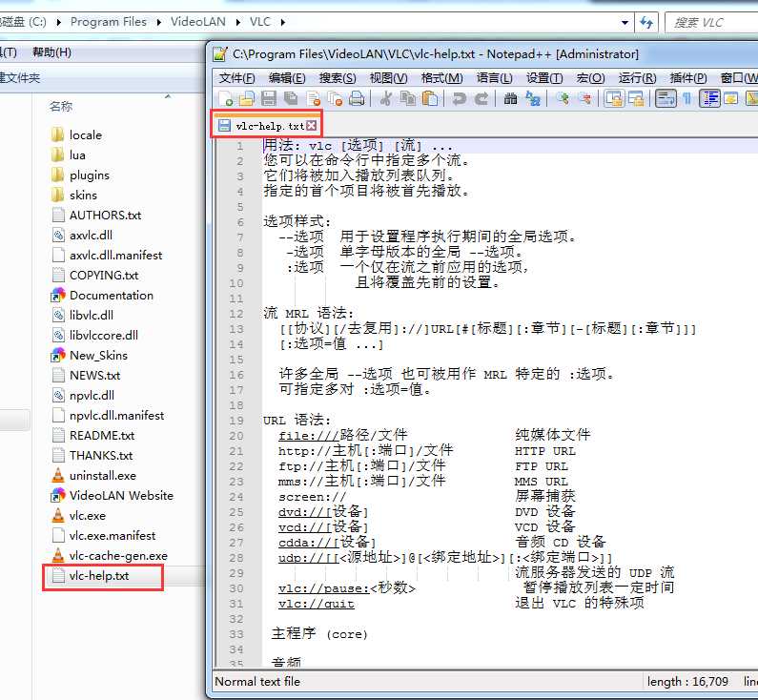The image size is (758, 700).
Task: Click the Open file icon in Notepad++ toolbar
Action: tap(247, 98)
